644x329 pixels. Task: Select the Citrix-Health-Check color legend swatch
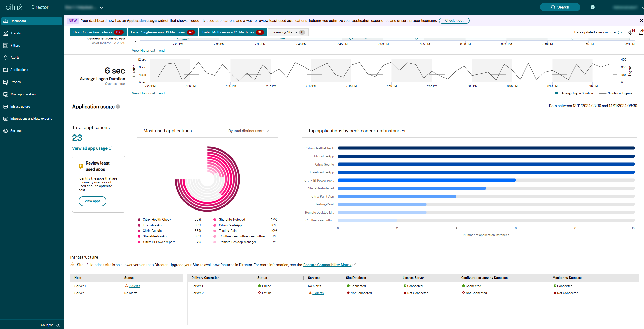pos(139,219)
